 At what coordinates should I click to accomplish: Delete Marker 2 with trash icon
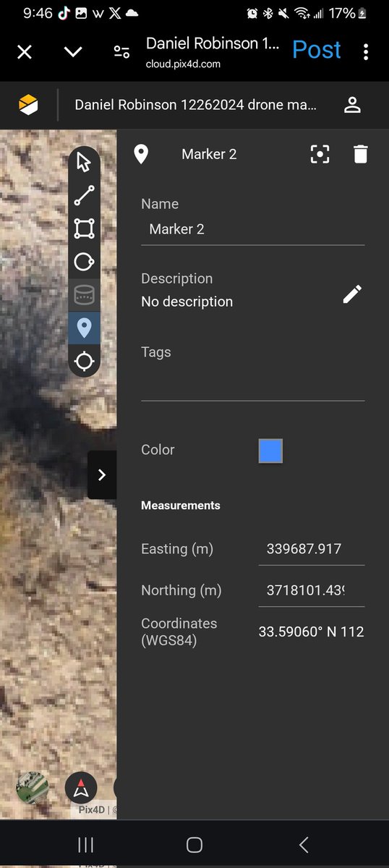[x=361, y=154]
